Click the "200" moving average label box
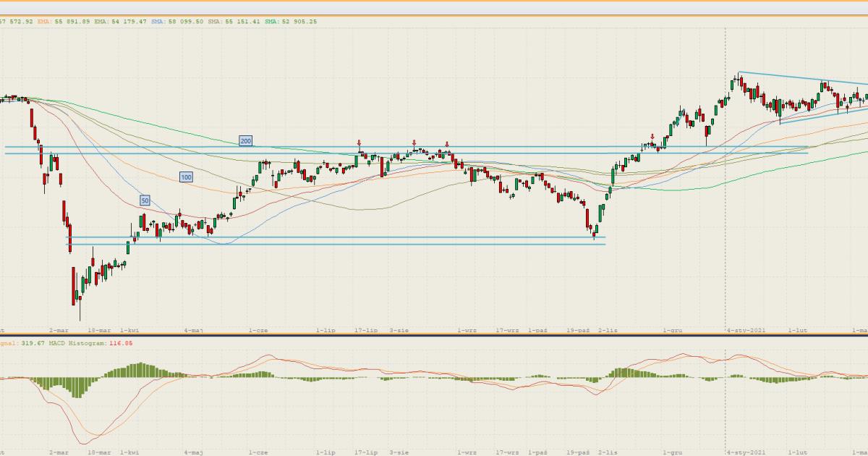Viewport: 868px width, 456px height. 246,140
